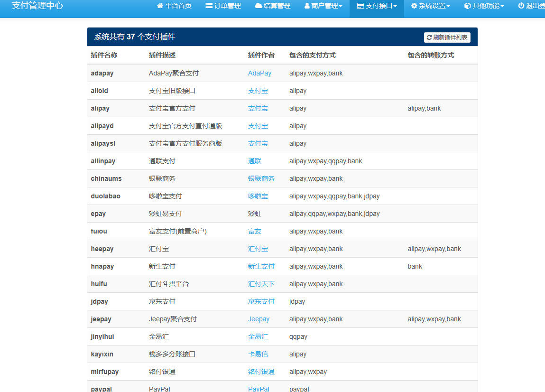The width and height of the screenshot is (545, 392).
Task: Click the huifu plugin name
Action: (x=99, y=284)
